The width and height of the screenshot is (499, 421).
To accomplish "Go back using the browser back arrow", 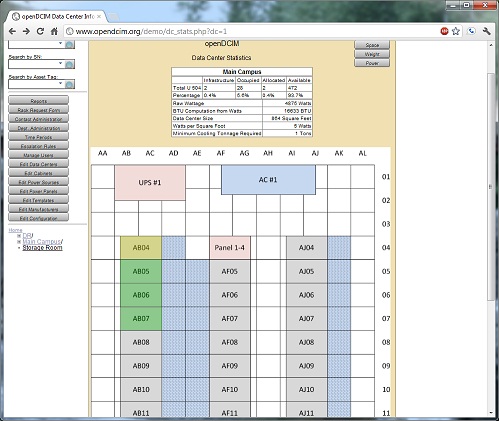I will pyautogui.click(x=12, y=31).
